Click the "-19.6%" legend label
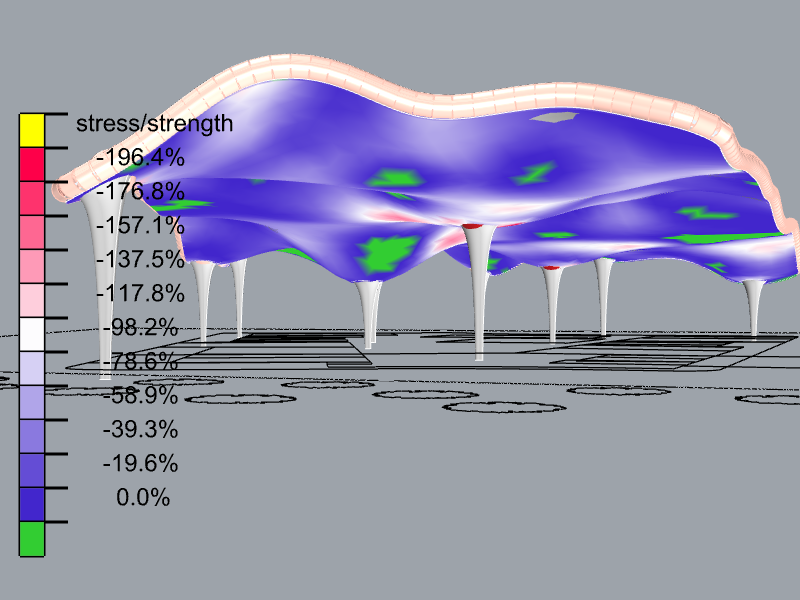Viewport: 800px width, 600px height. click(x=140, y=463)
